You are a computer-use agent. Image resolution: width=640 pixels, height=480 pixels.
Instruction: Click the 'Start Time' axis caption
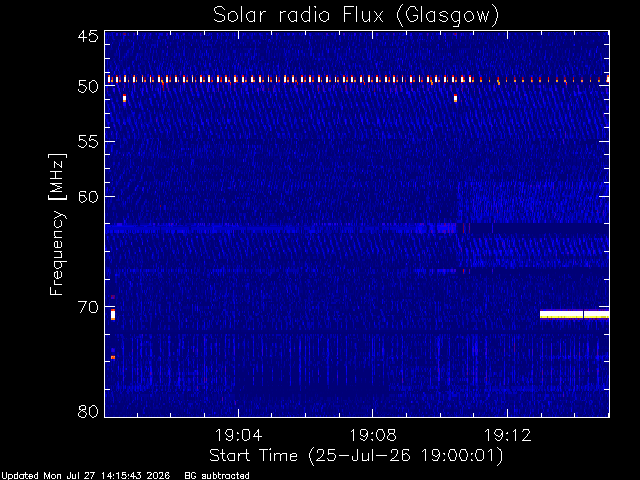pyautogui.click(x=253, y=456)
